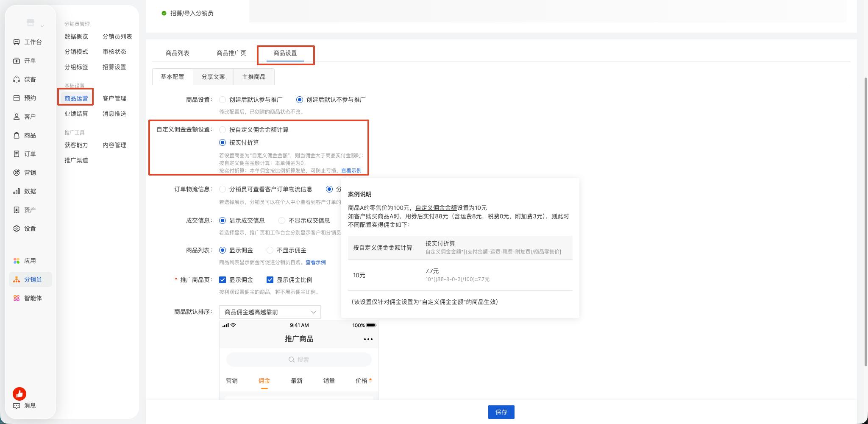This screenshot has width=868, height=424.
Task: Uncheck 显示佣金 checkbox in 推广商品页
Action: click(x=223, y=280)
